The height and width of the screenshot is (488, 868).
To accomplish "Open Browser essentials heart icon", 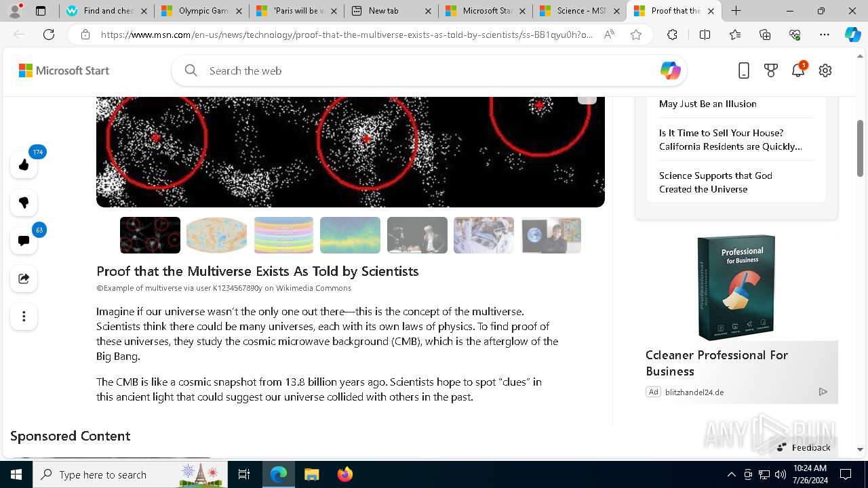I will click(795, 35).
